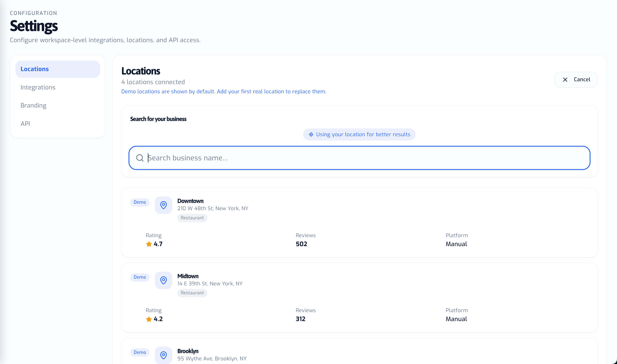The image size is (617, 364).
Task: Click the Restaurant tag under Downtown
Action: point(192,218)
